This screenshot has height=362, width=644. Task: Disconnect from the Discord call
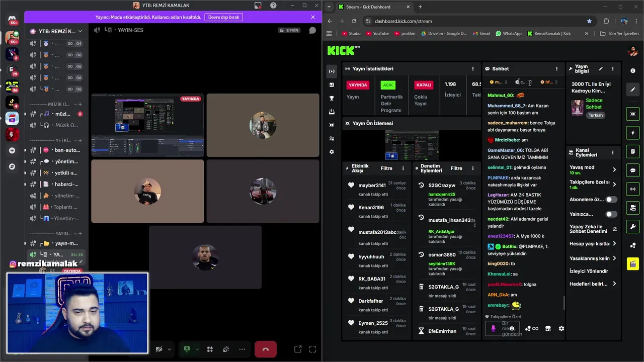(266, 349)
